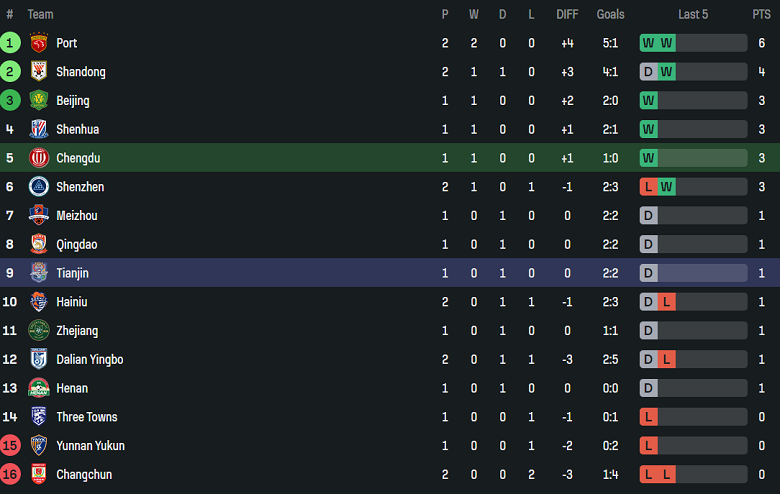Open the Tianjin team link
Viewport: 780px width, 494px height.
click(73, 273)
